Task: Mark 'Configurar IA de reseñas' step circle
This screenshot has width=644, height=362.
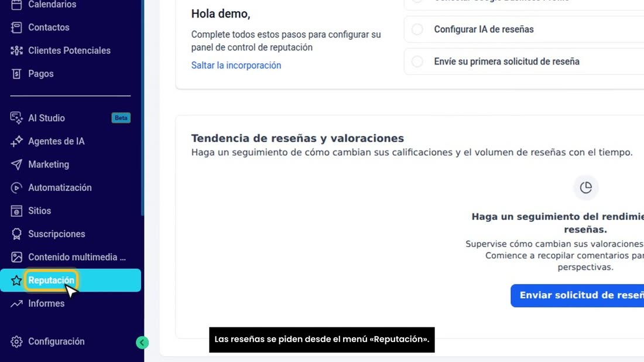Action: [x=417, y=29]
